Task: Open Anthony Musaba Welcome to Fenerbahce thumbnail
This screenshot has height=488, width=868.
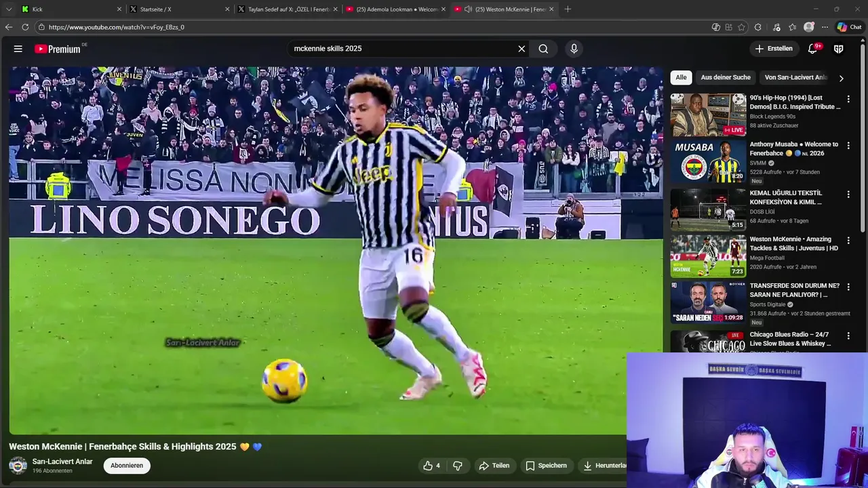Action: pos(708,161)
